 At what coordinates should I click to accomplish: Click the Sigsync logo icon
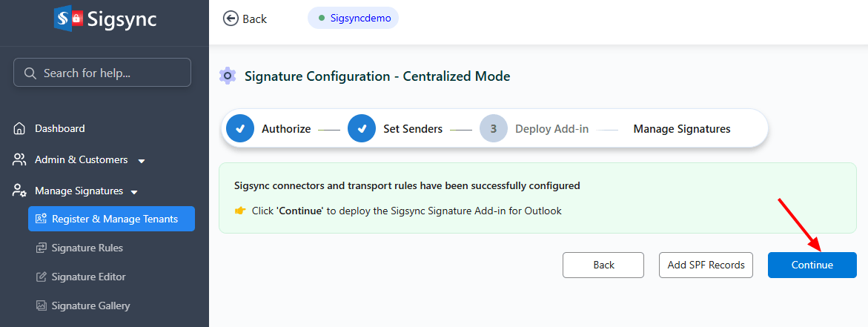coord(69,19)
